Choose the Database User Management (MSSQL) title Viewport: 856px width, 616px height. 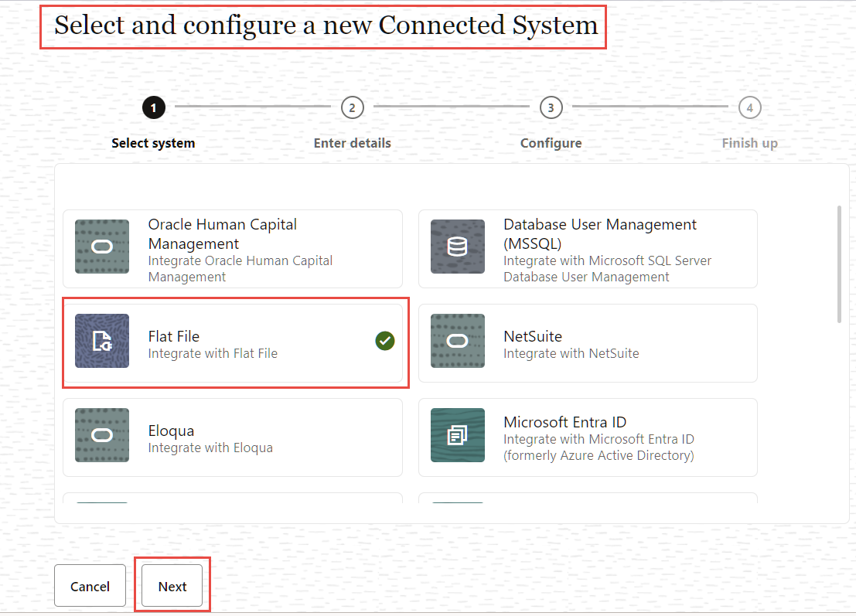600,234
